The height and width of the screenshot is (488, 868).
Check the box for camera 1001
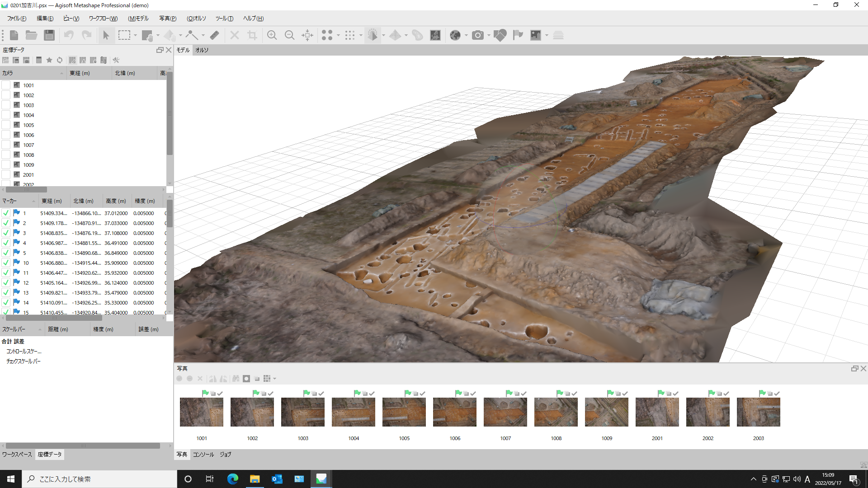pyautogui.click(x=6, y=85)
